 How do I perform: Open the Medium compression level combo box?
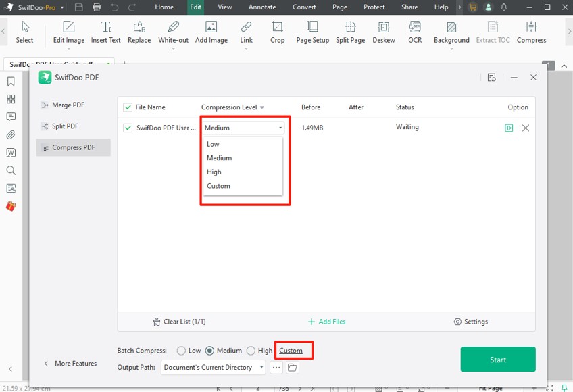tap(243, 128)
